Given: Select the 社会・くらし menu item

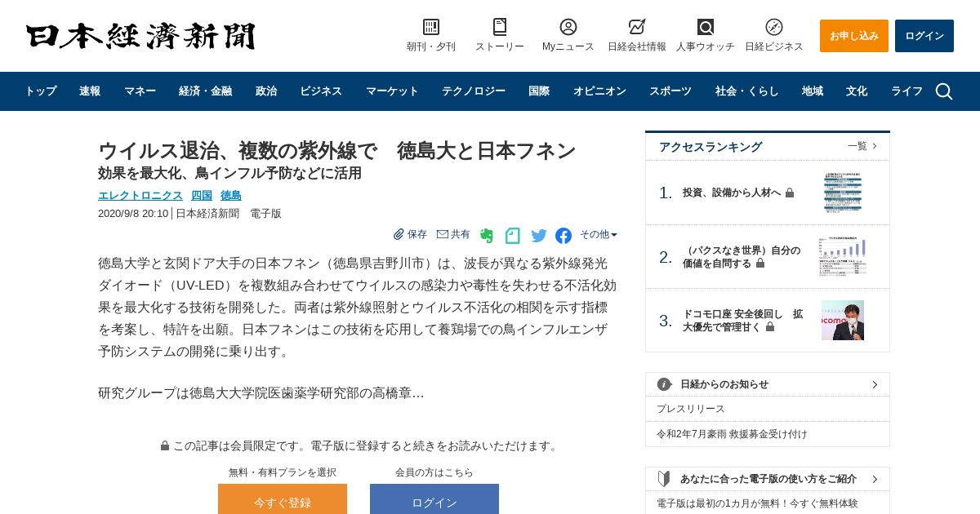Looking at the screenshot, I should pos(747,91).
